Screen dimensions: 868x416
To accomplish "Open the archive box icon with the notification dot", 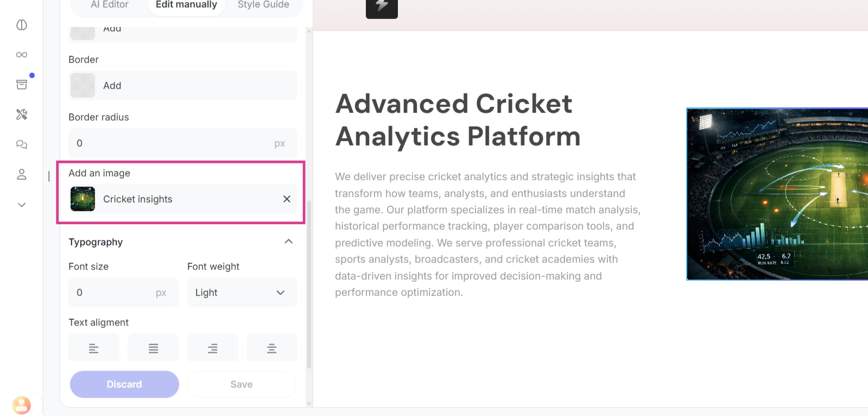I will [22, 85].
